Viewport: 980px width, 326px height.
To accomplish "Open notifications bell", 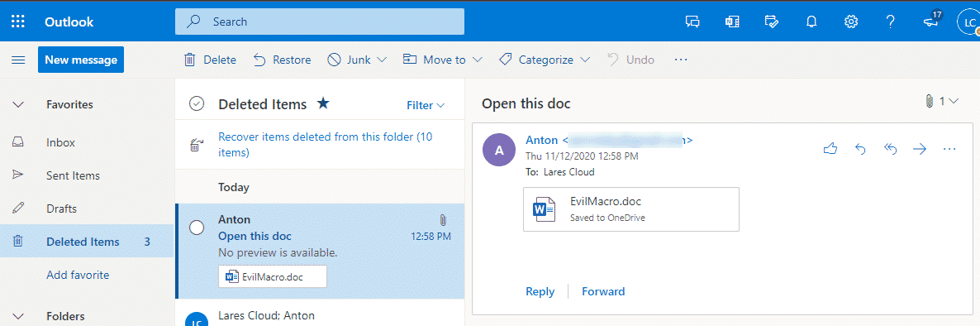I will tap(811, 22).
